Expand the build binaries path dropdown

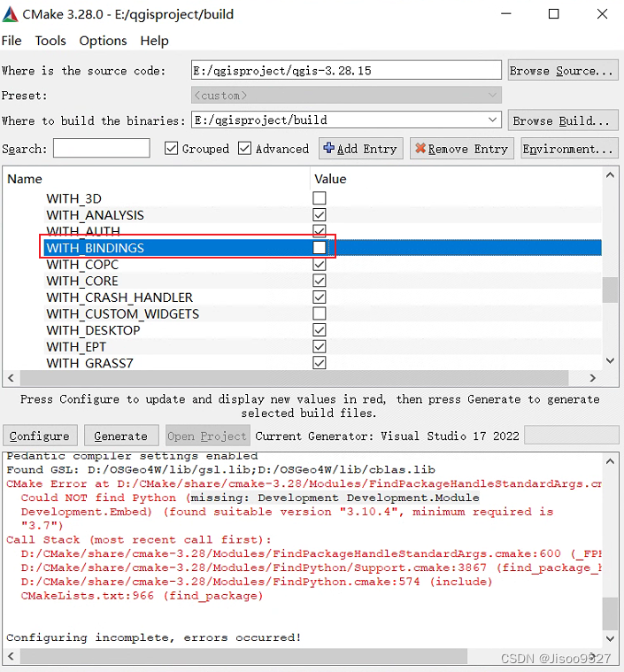(x=492, y=120)
